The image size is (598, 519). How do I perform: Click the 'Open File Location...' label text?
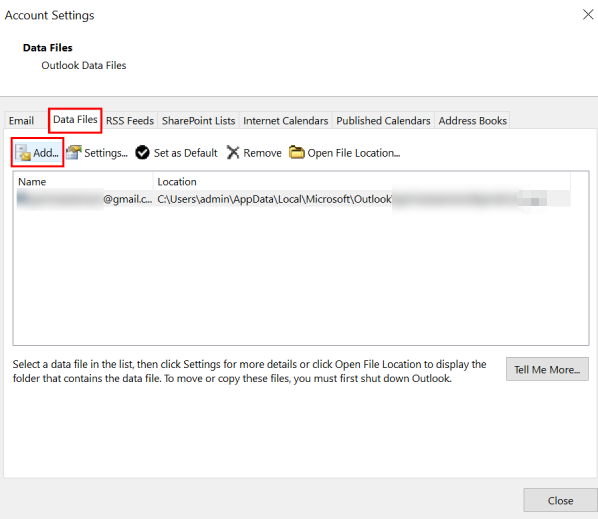(354, 153)
